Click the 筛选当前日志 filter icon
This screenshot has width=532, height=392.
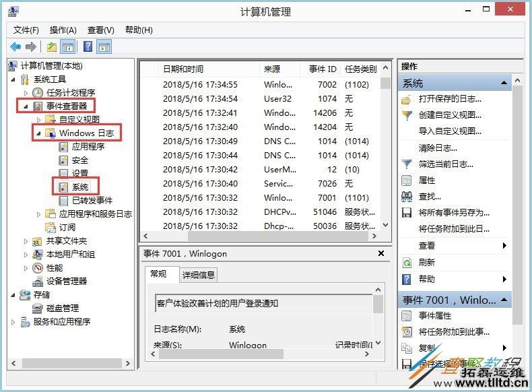pyautogui.click(x=407, y=164)
